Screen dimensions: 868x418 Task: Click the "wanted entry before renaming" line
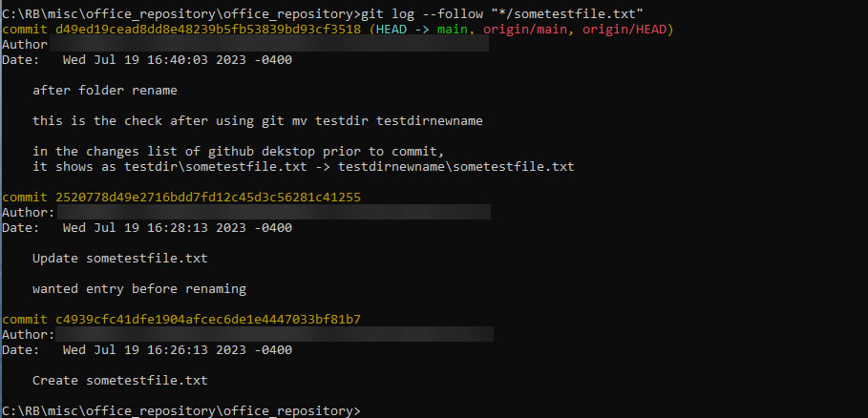[139, 289]
